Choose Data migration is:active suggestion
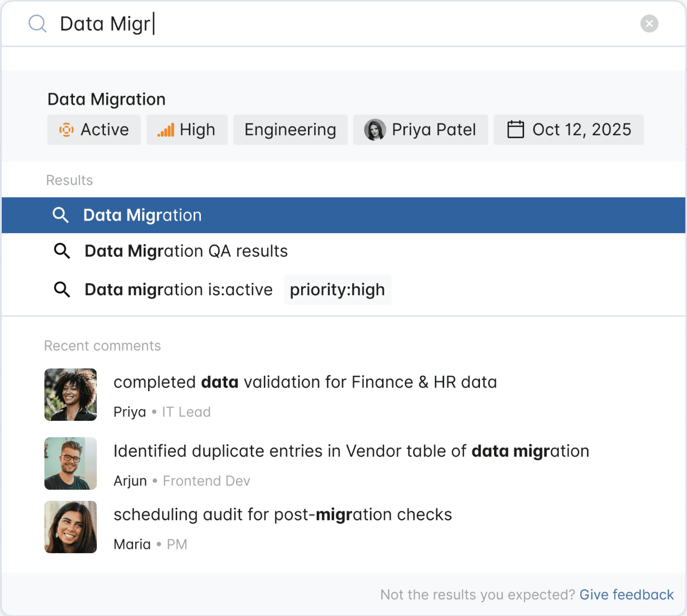 (x=179, y=290)
